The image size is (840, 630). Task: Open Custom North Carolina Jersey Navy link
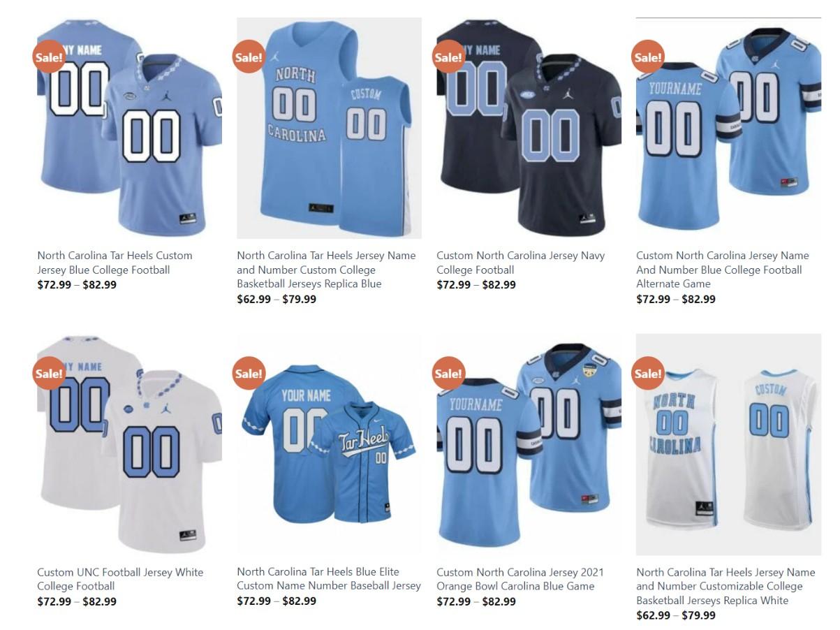coord(521,263)
